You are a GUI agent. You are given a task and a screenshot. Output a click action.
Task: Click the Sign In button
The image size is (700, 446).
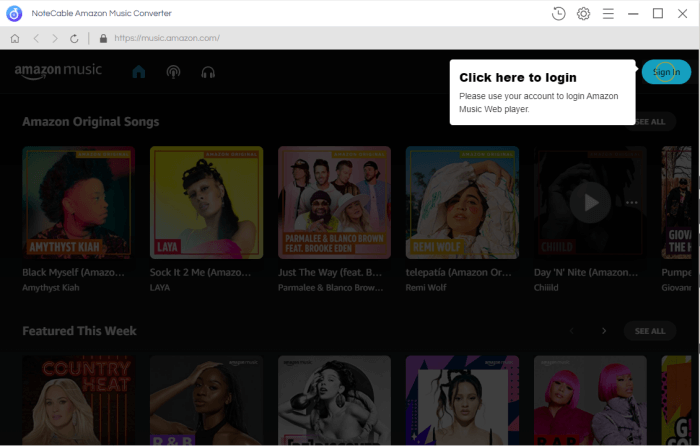pyautogui.click(x=666, y=72)
